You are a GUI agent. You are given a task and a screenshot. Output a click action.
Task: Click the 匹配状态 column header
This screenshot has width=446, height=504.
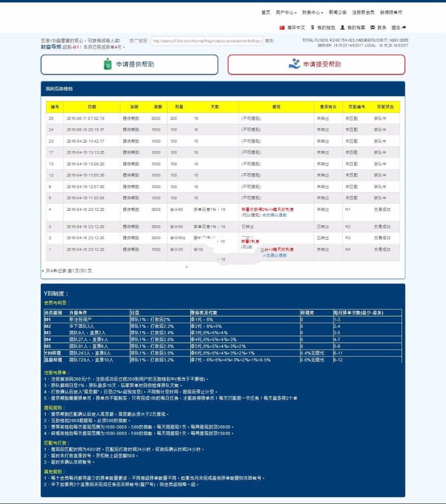click(386, 107)
